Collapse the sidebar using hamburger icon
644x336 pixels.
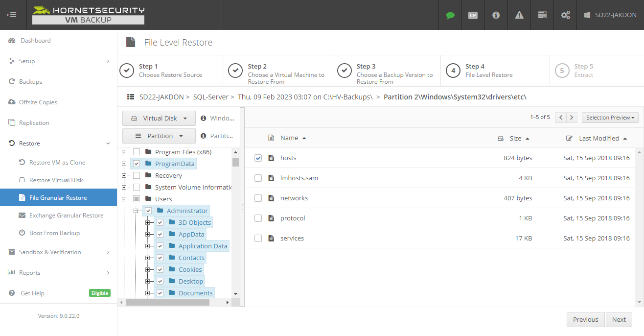click(x=12, y=15)
